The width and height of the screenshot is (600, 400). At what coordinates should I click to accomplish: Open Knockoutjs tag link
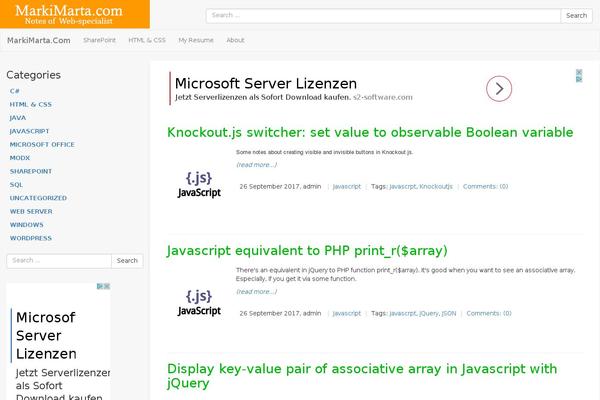pos(436,186)
